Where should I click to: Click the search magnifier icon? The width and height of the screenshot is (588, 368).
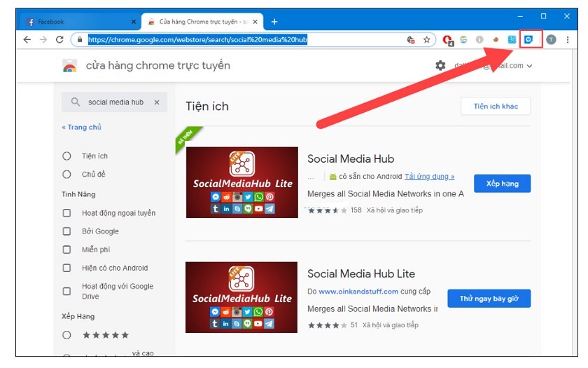[76, 102]
